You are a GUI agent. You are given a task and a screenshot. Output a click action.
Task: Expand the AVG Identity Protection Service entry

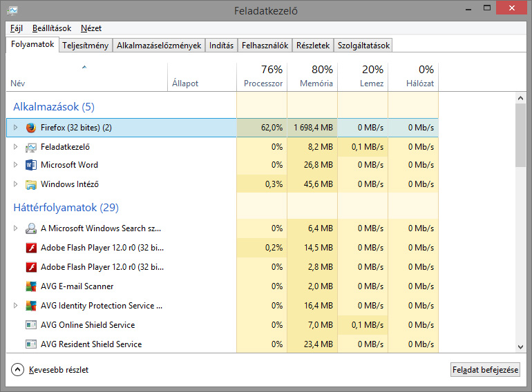[x=16, y=306]
